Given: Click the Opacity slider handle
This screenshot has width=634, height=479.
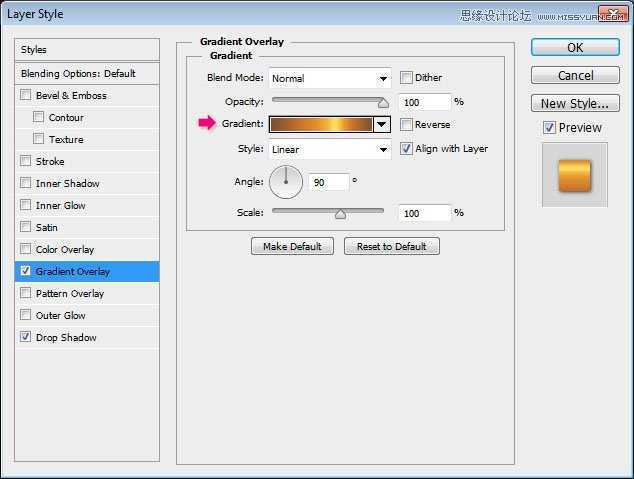Looking at the screenshot, I should (x=383, y=103).
